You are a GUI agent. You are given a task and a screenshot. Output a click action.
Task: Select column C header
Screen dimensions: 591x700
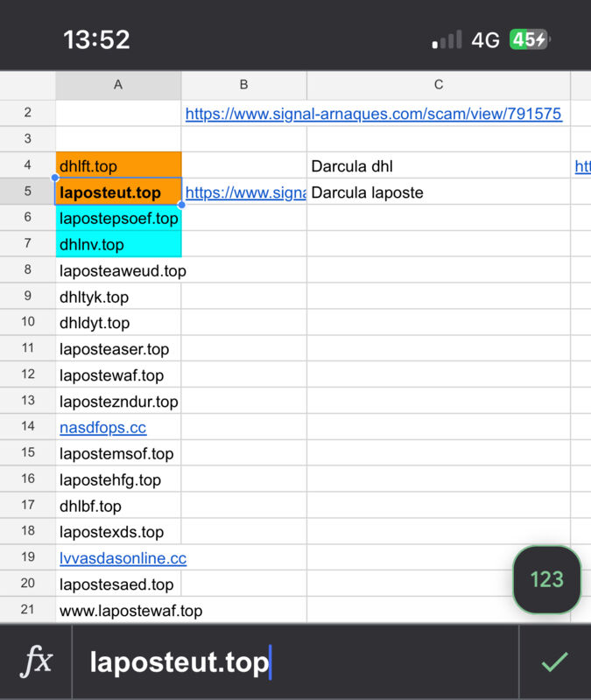439,85
